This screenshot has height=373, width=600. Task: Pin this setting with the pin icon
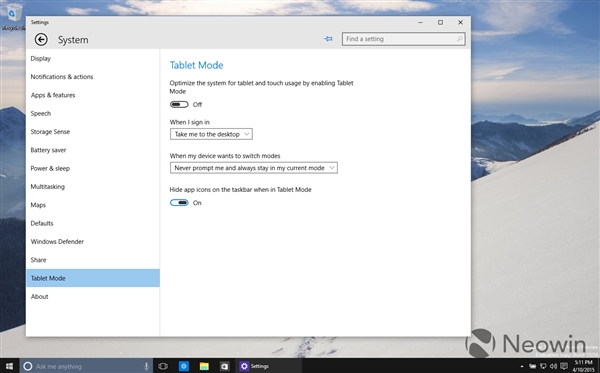point(328,39)
